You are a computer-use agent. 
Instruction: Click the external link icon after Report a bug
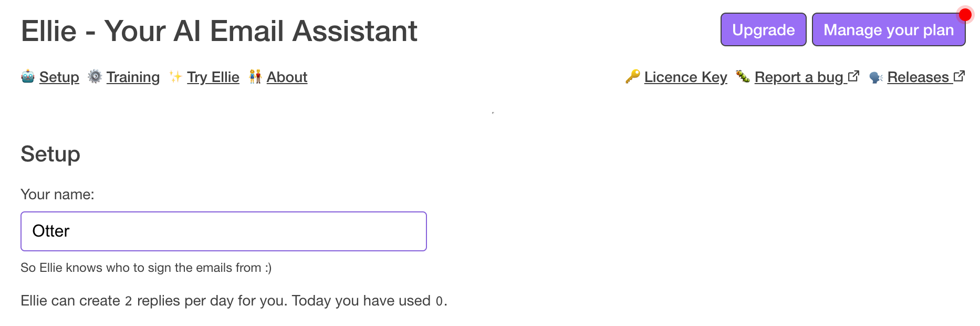(854, 76)
